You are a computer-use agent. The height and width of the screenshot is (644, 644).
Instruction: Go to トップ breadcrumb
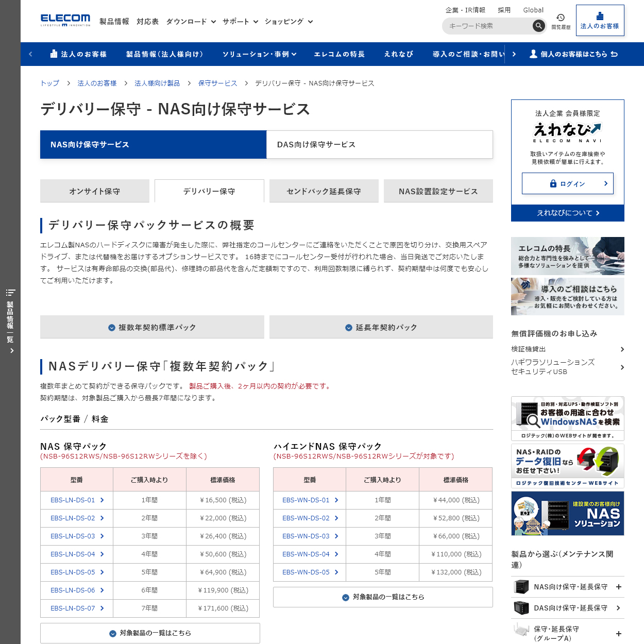50,83
